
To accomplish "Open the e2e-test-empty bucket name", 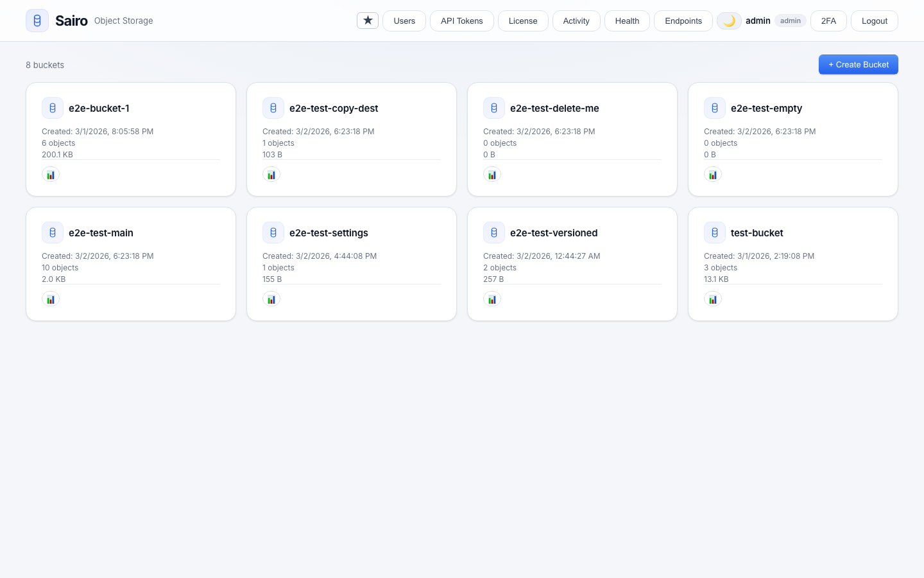I will click(x=766, y=108).
